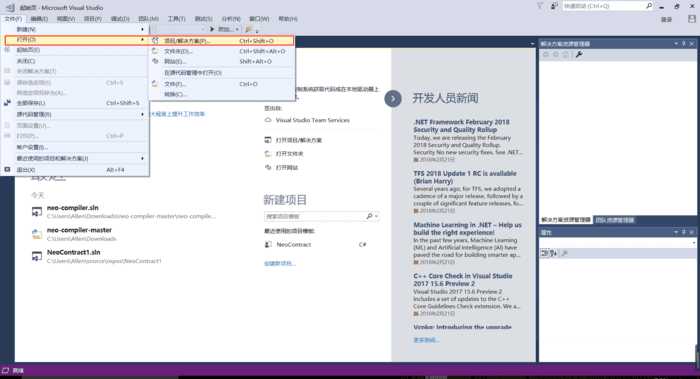Click the neo-compiler-master folder icon
Image resolution: width=700 pixels, height=379 pixels.
click(37, 234)
